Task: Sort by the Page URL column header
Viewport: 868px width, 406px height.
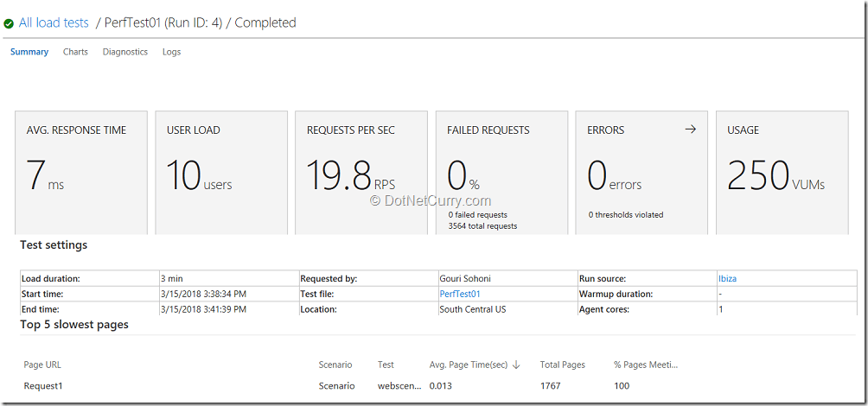Action: [x=42, y=365]
